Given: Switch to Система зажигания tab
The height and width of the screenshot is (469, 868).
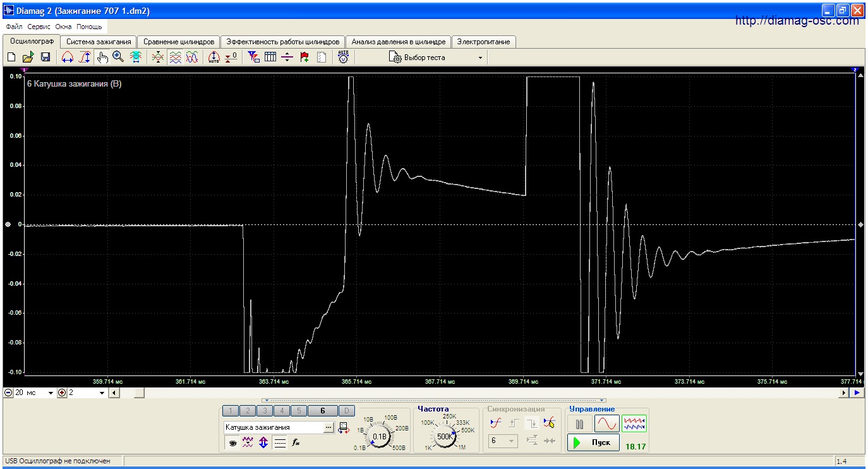Looking at the screenshot, I should tap(99, 42).
